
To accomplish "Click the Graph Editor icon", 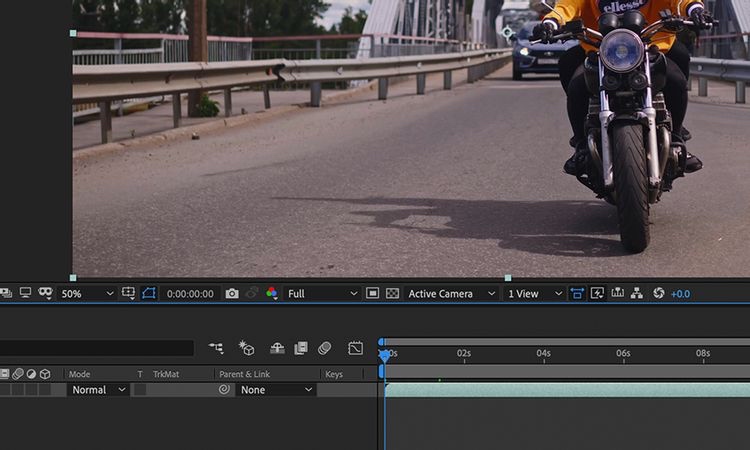I will (355, 348).
